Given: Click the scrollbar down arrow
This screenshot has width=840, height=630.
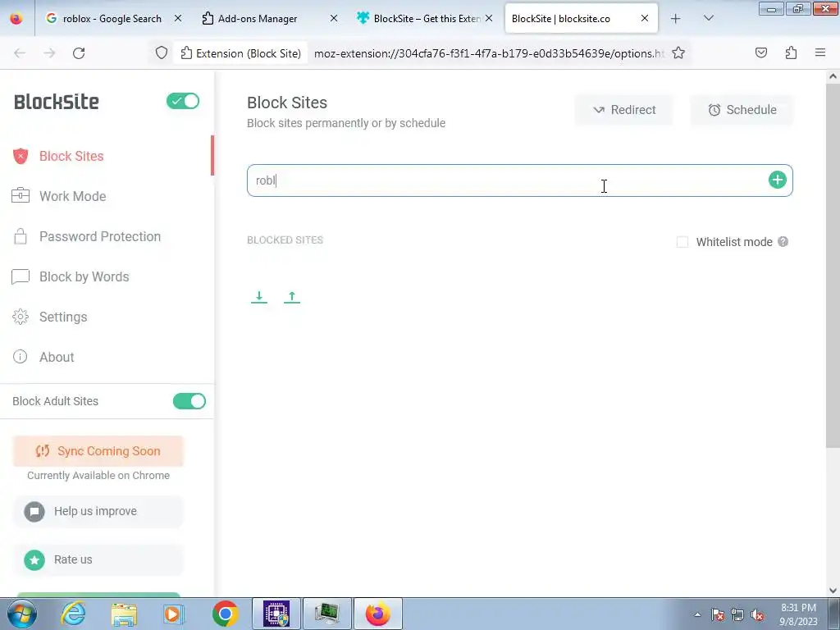Looking at the screenshot, I should pos(833,591).
